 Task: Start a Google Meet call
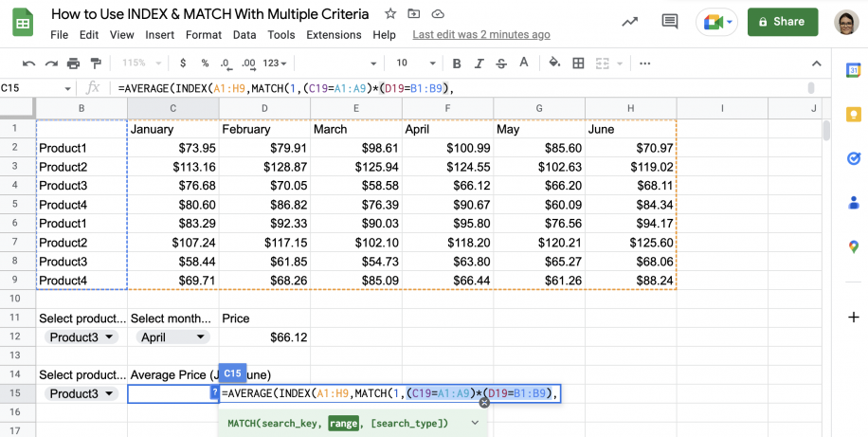point(717,22)
